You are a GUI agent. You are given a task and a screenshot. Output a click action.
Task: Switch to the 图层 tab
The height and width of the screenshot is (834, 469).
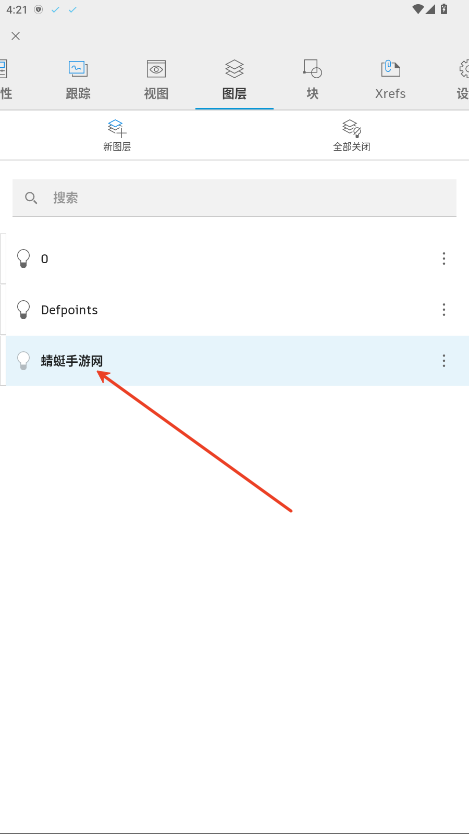[234, 81]
